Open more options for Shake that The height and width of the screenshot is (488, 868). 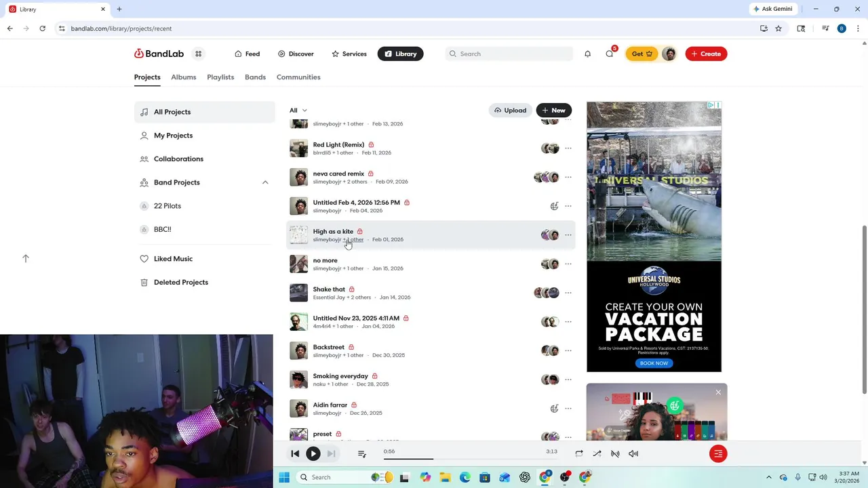[x=568, y=293]
